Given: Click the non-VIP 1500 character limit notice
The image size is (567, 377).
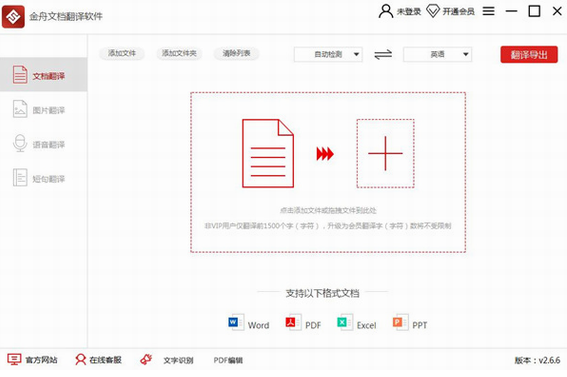Looking at the screenshot, I should [328, 226].
